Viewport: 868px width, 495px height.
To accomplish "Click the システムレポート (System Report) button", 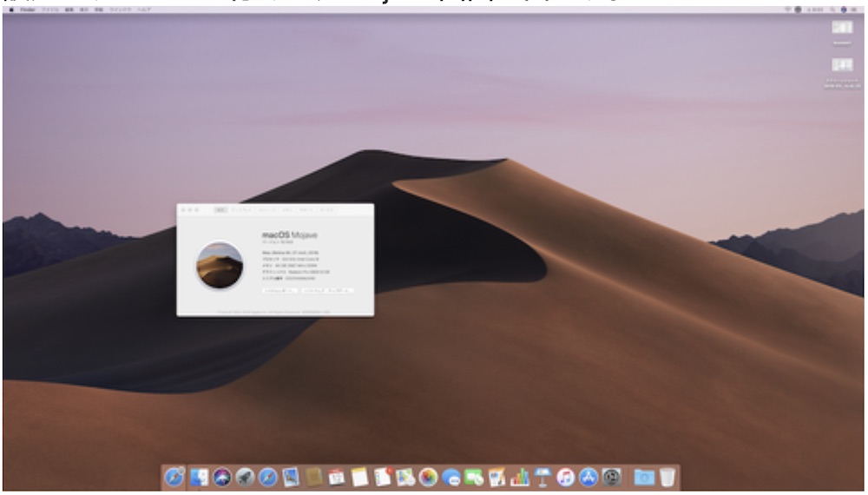I will tap(280, 291).
